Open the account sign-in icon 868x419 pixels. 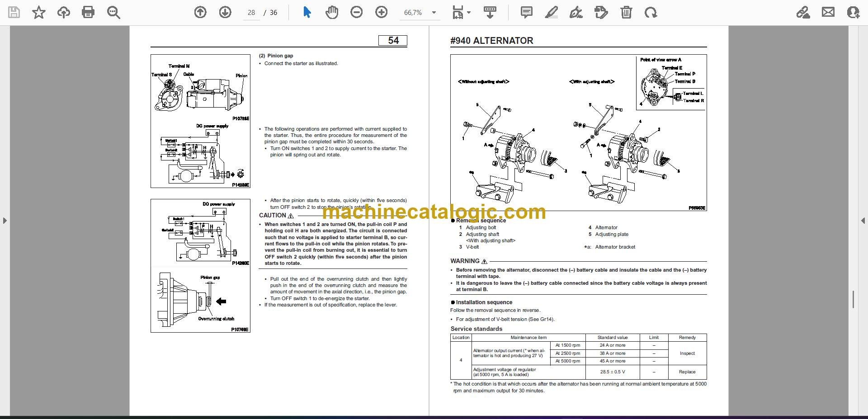click(853, 12)
